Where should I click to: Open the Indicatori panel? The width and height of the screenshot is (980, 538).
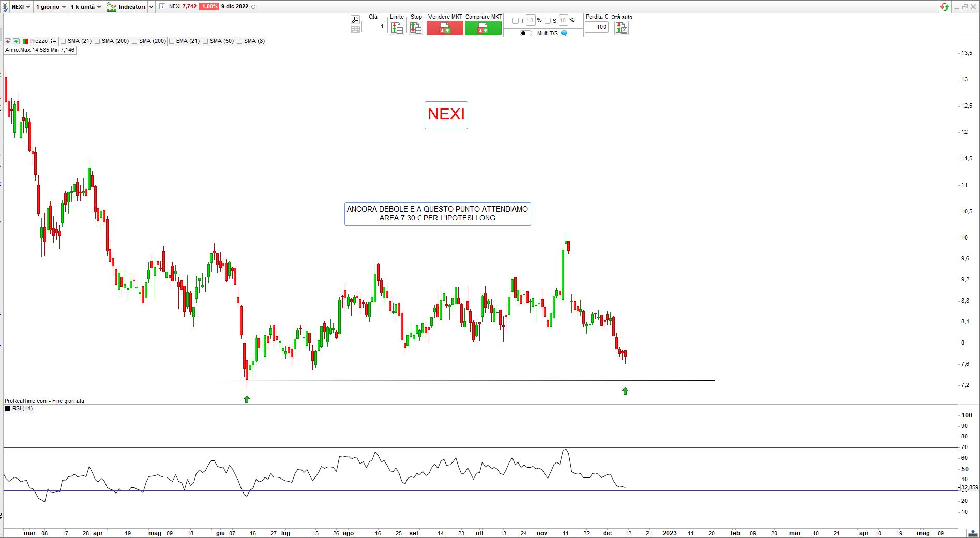tap(126, 7)
